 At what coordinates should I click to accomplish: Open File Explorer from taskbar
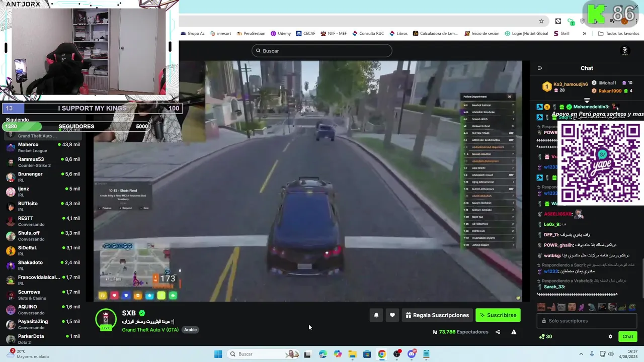pyautogui.click(x=352, y=354)
